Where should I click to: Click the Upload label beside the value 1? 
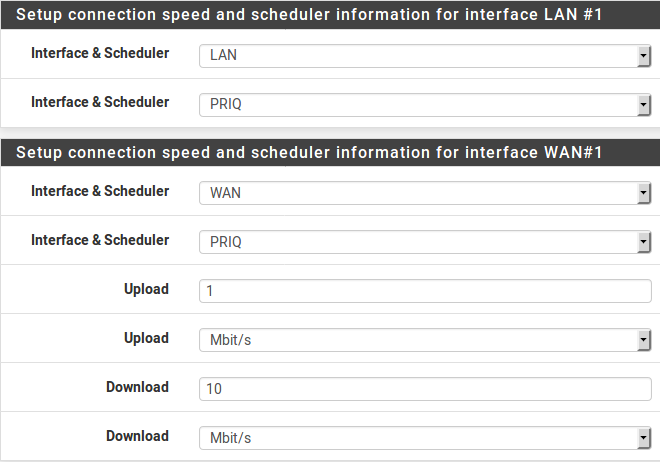point(146,289)
